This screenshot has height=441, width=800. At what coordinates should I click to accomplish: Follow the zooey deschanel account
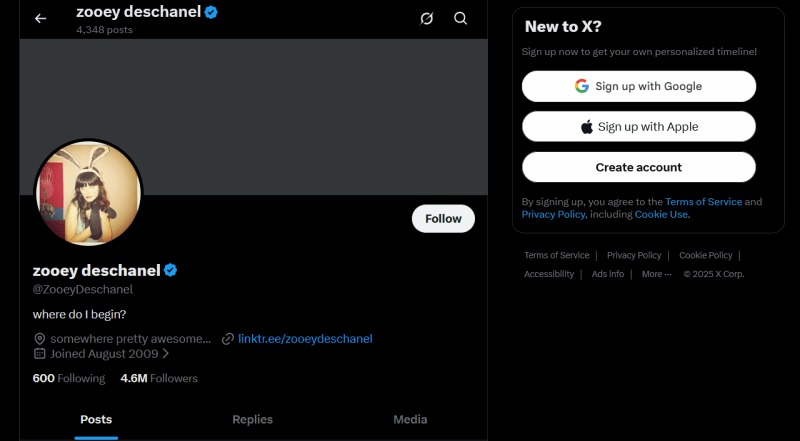[x=443, y=218]
